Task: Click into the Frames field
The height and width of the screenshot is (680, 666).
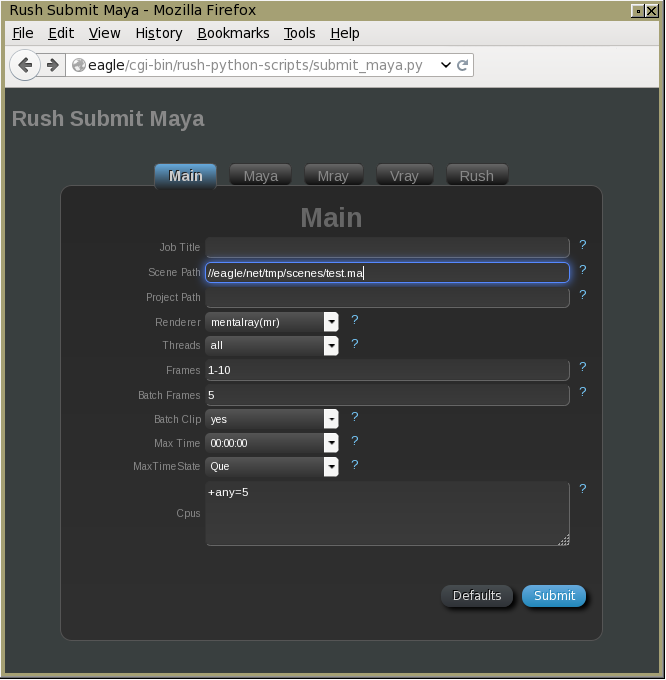Action: tap(387, 370)
